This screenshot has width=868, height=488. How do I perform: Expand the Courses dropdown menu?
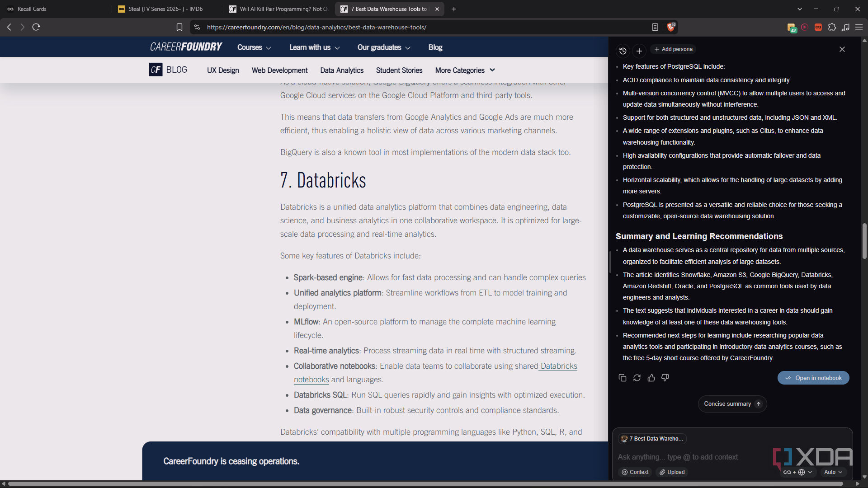[x=254, y=47]
